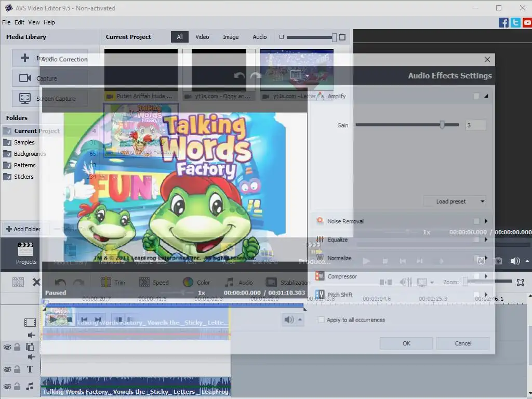Open the Edit menu
532x399 pixels.
tap(19, 22)
